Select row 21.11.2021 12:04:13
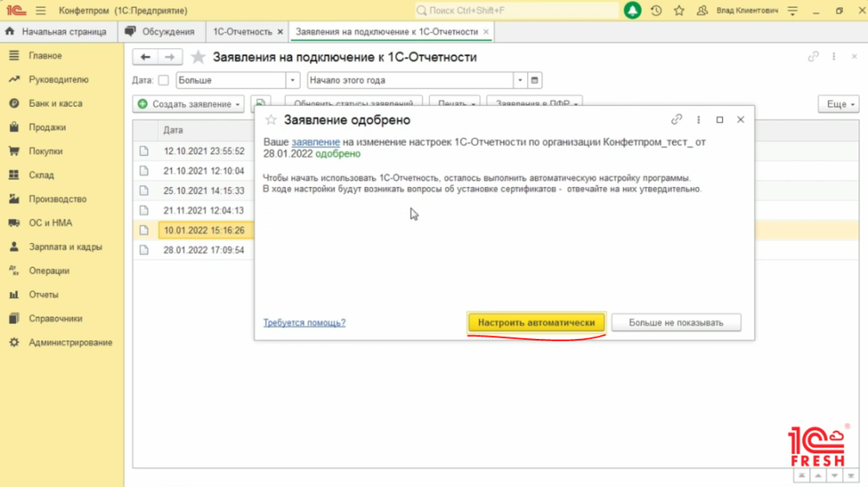The image size is (868, 487). (x=203, y=211)
